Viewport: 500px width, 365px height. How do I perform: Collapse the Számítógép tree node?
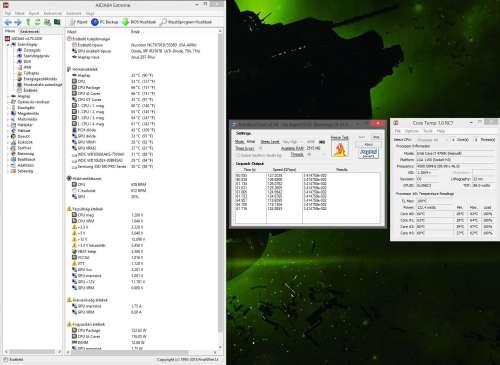(8, 44)
